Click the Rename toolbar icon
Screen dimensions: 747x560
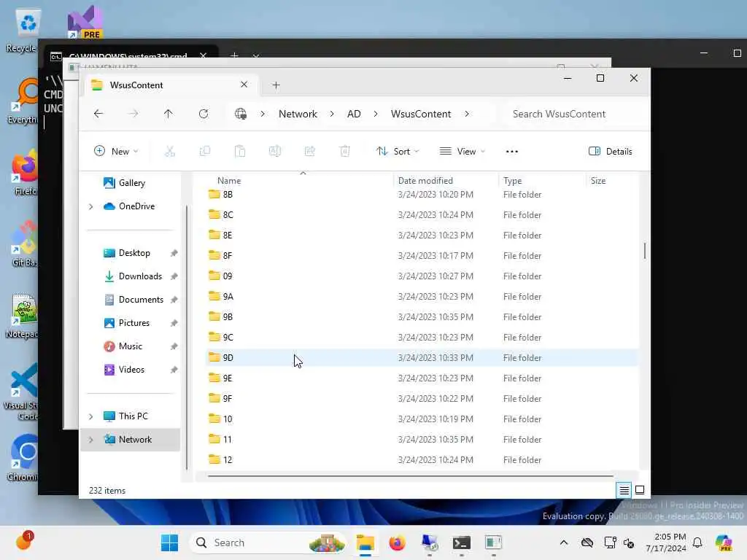coord(275,152)
